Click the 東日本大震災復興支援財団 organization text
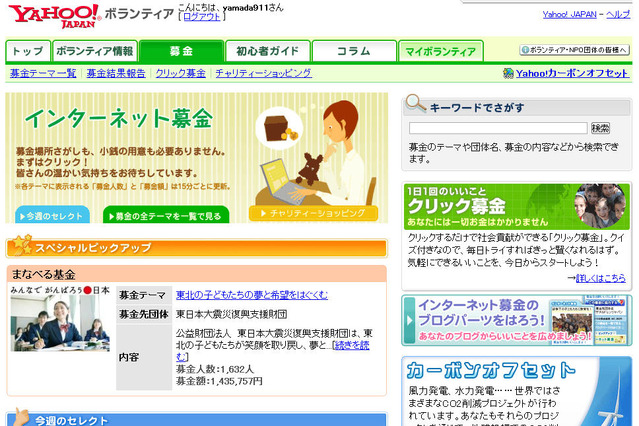Screen dimensions: 639x426 point(231,314)
